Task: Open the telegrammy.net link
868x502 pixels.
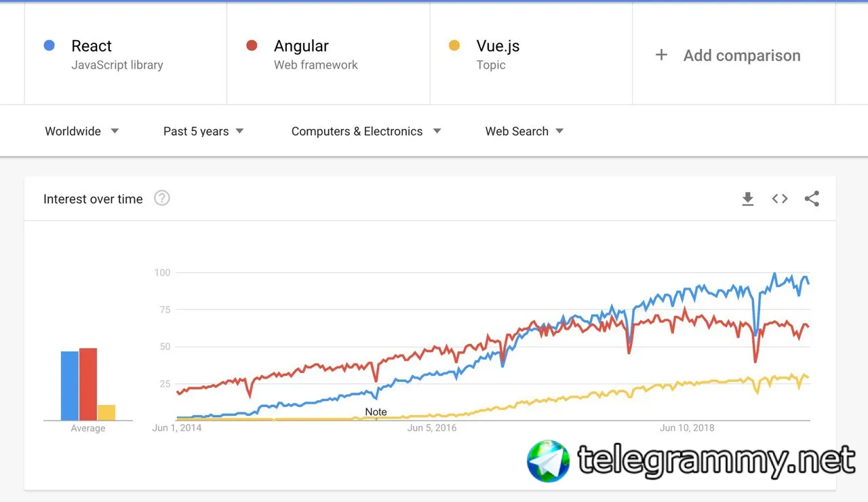Action: [x=715, y=461]
